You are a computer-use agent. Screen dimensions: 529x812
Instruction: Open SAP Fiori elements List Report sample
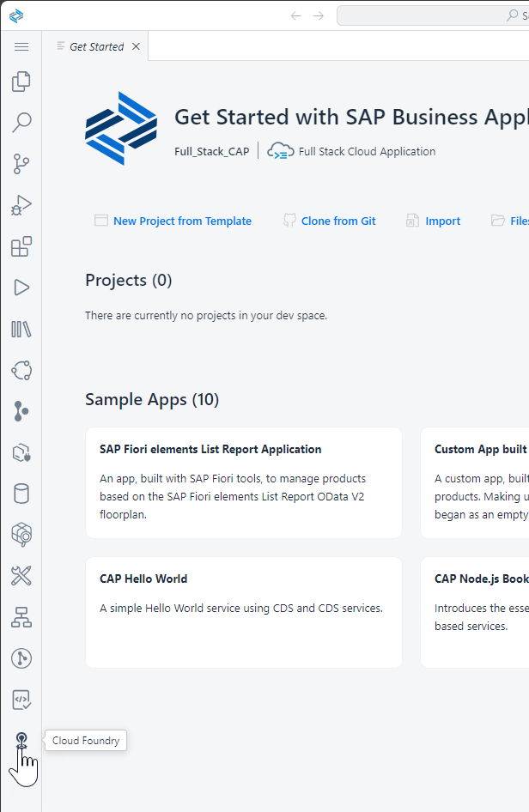[x=244, y=482]
